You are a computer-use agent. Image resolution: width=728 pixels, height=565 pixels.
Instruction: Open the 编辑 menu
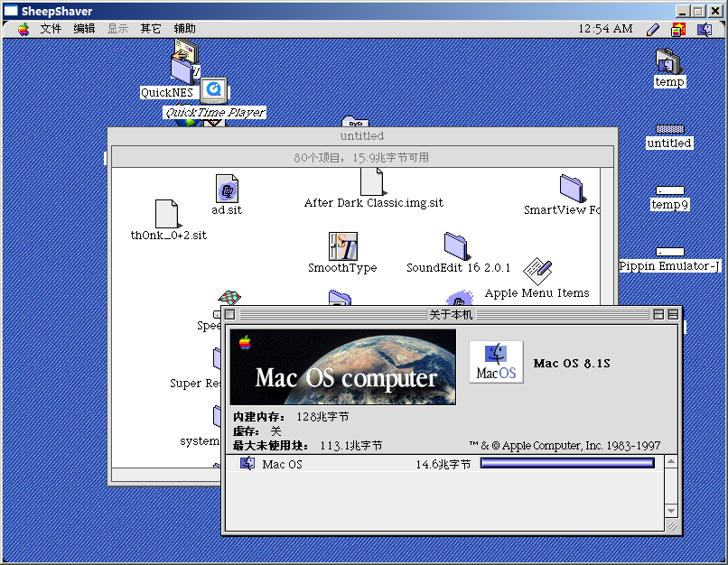tap(84, 29)
